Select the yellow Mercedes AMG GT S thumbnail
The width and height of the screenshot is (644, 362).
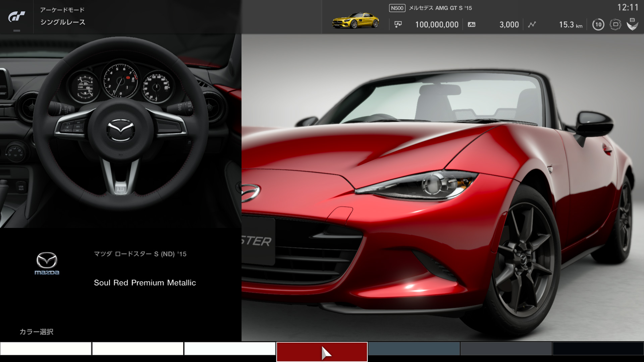point(356,21)
